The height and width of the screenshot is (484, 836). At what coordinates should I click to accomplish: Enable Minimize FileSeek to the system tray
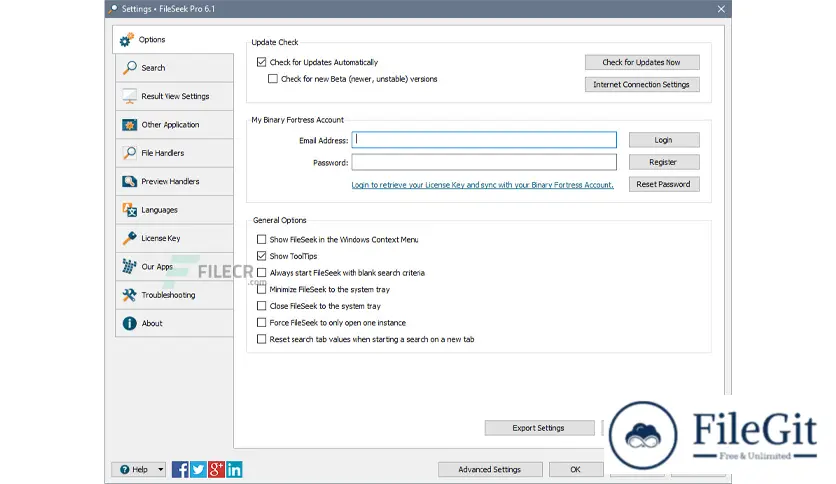pos(262,289)
